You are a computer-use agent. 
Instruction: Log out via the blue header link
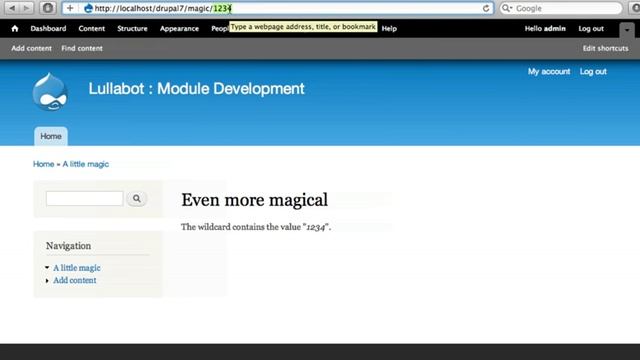[593, 71]
